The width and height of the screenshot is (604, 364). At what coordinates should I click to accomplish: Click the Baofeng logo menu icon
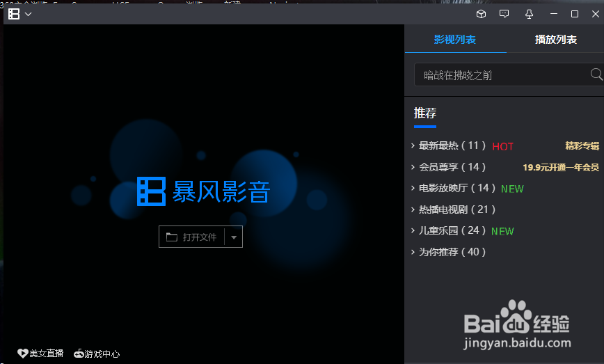[14, 14]
